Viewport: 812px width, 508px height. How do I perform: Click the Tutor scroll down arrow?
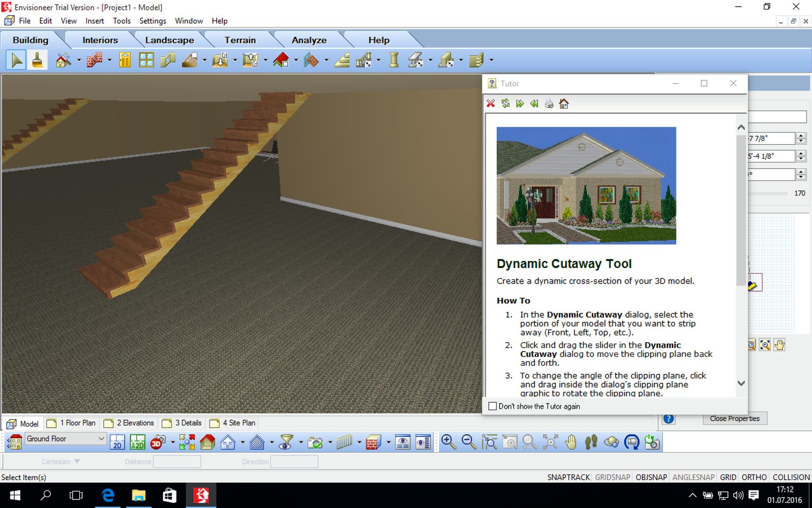tap(741, 383)
